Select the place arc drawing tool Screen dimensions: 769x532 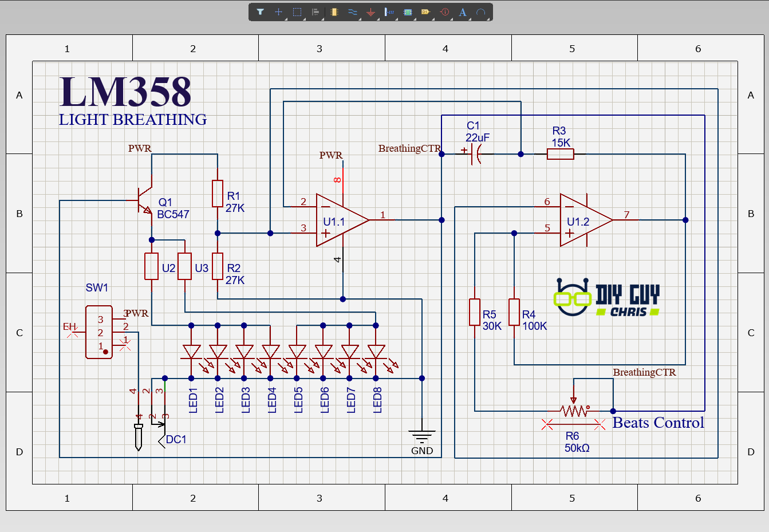point(480,11)
